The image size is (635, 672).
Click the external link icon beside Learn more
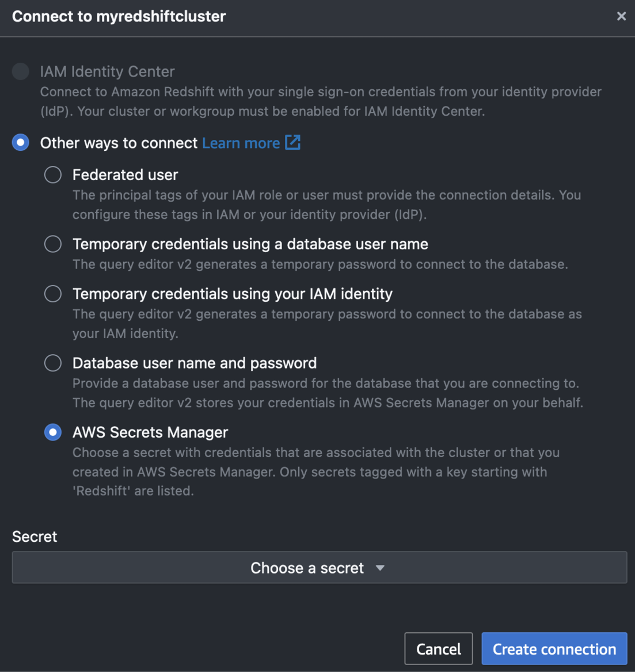pos(294,143)
